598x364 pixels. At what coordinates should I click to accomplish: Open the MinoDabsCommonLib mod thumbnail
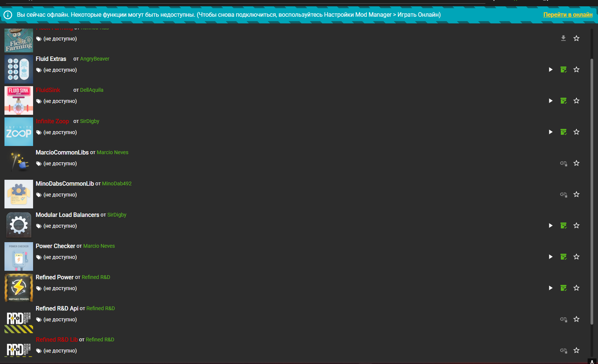[19, 194]
